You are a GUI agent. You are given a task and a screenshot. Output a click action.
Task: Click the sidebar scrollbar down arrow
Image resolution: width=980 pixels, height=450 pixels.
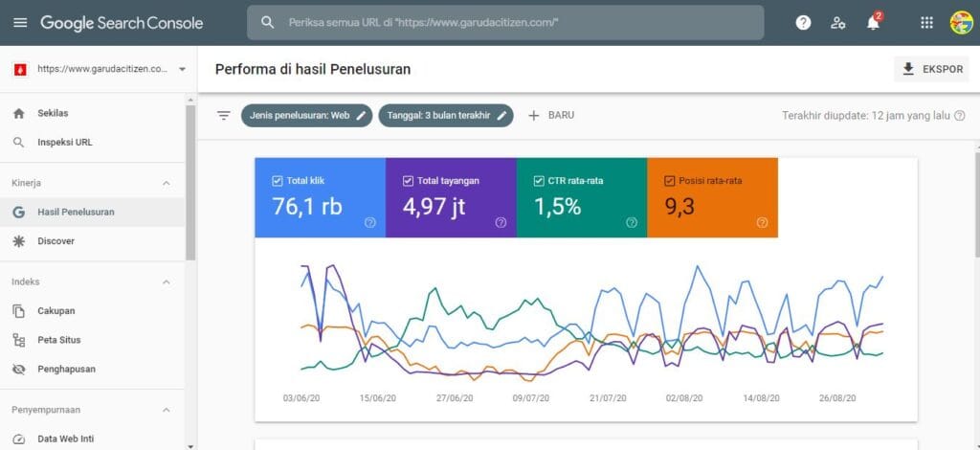(190, 445)
